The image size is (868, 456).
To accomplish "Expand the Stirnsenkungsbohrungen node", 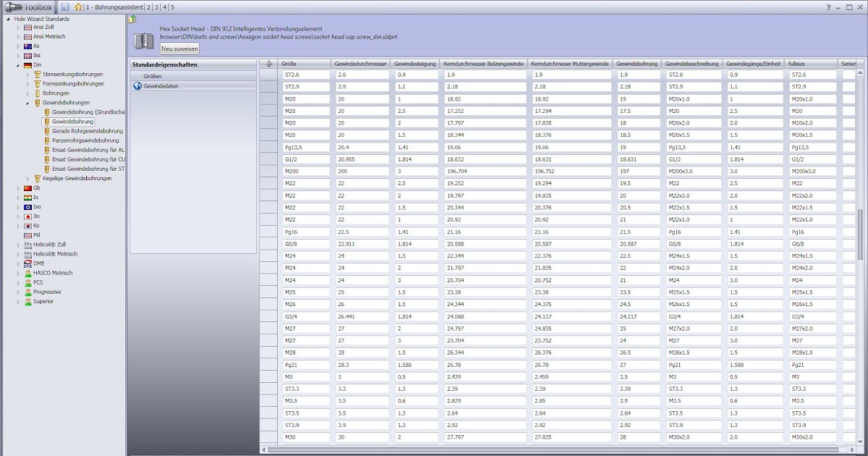I will tap(28, 75).
